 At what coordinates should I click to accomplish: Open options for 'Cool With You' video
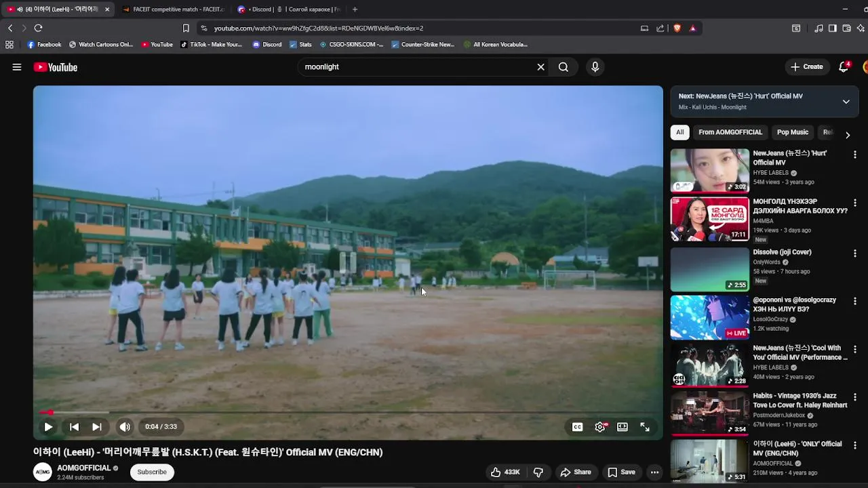[854, 349]
